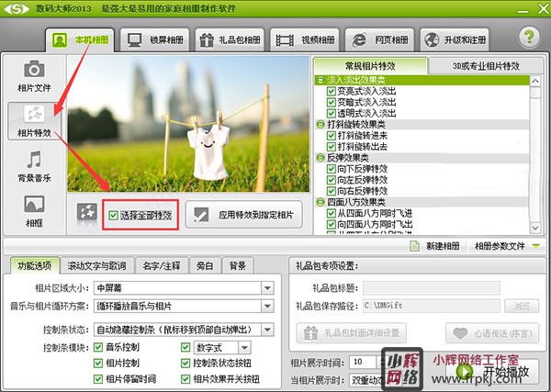Click 开始播放 button
551x392 pixels.
tap(492, 372)
